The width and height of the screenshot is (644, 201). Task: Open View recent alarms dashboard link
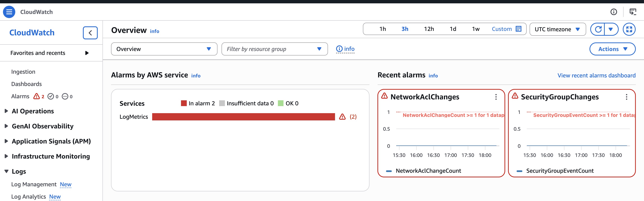[596, 76]
